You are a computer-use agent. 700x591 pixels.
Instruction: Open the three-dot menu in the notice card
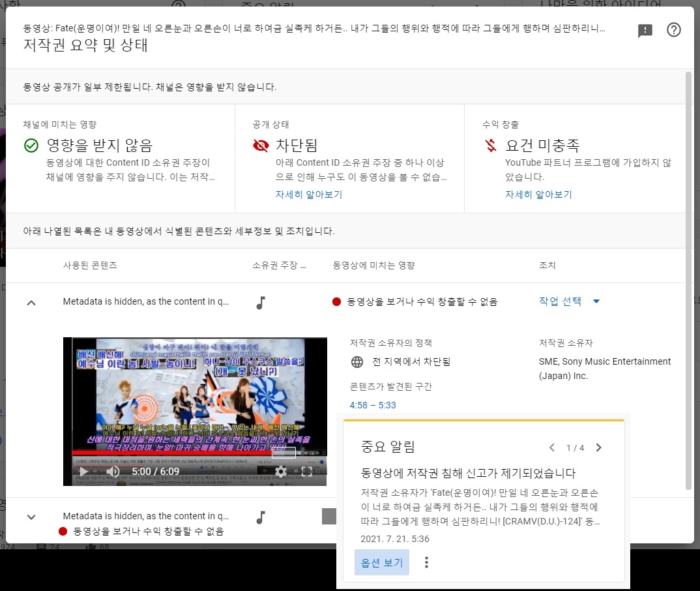coord(426,562)
